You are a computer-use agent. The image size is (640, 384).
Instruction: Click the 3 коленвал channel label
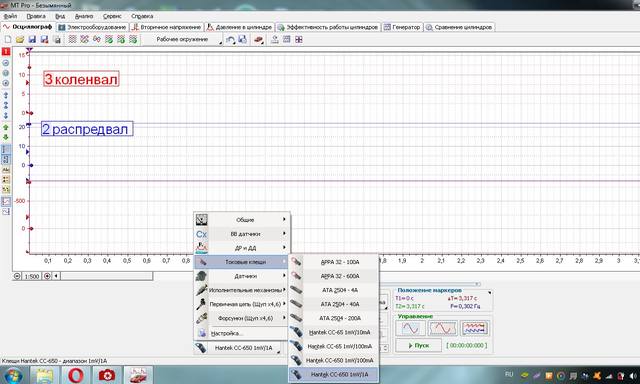point(81,79)
